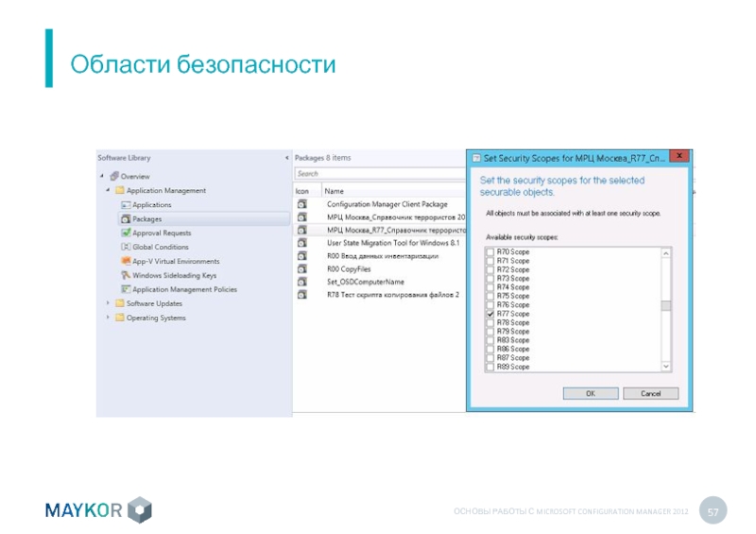
Task: Click the Global Conditions icon
Action: 126,247
